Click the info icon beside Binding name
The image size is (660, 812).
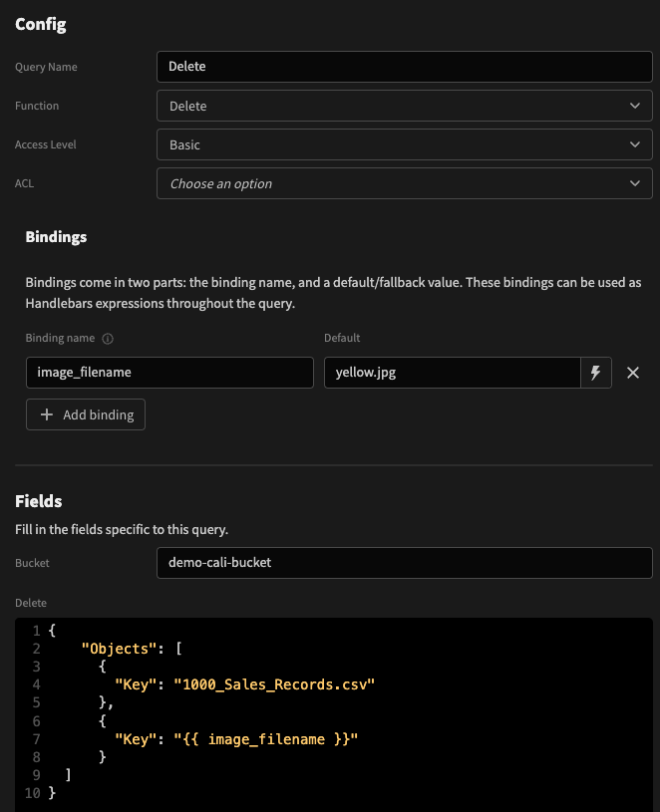click(108, 338)
